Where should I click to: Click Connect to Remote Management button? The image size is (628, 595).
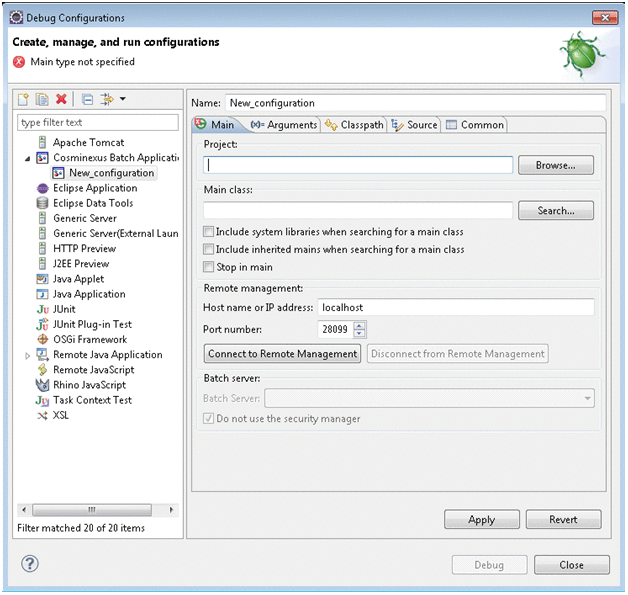click(x=282, y=354)
